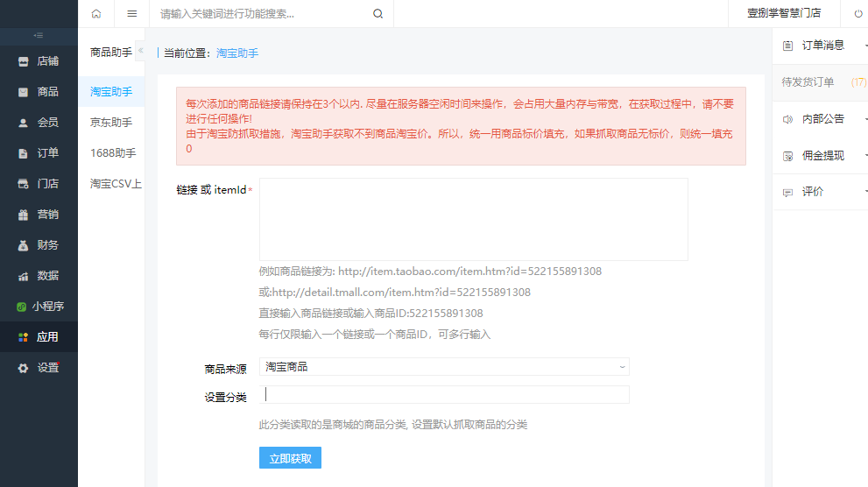Click the home icon in top bar

point(96,14)
